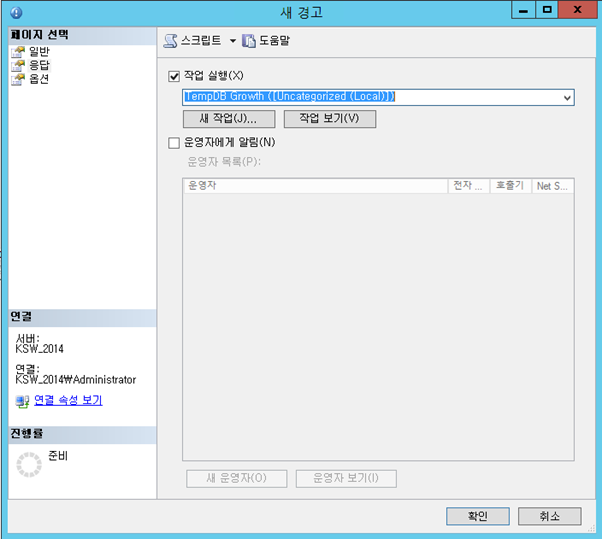Open the 연결 속성 보기 link
Screen dimensions: 602x539
coord(68,401)
